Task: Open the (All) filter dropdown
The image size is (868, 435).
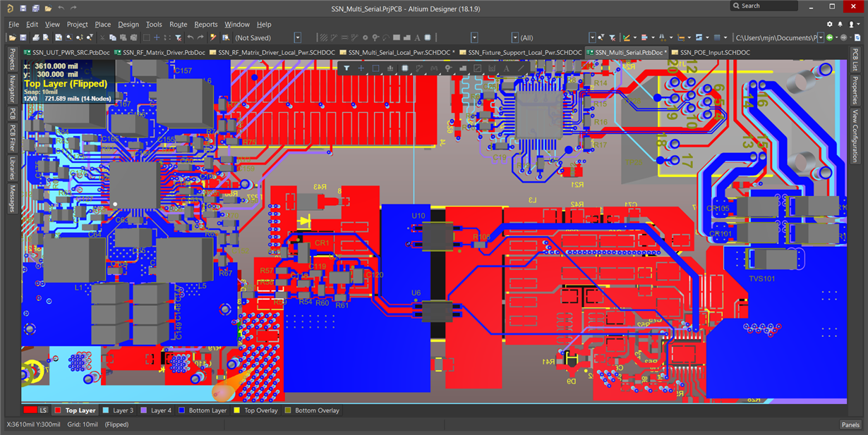Action: [x=591, y=37]
